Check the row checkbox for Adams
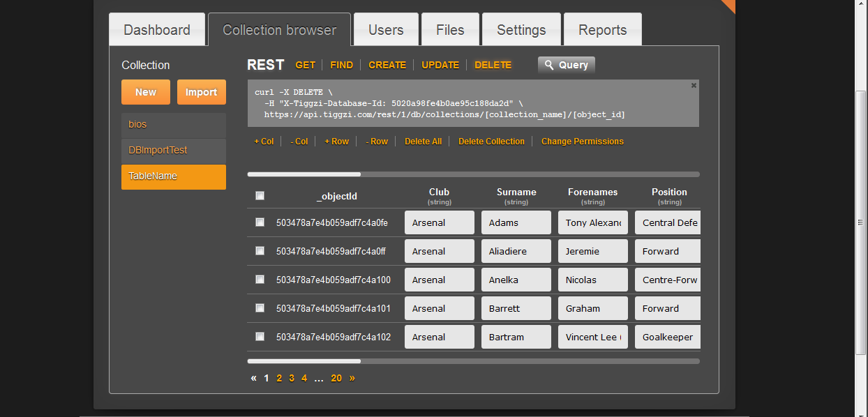 [260, 222]
